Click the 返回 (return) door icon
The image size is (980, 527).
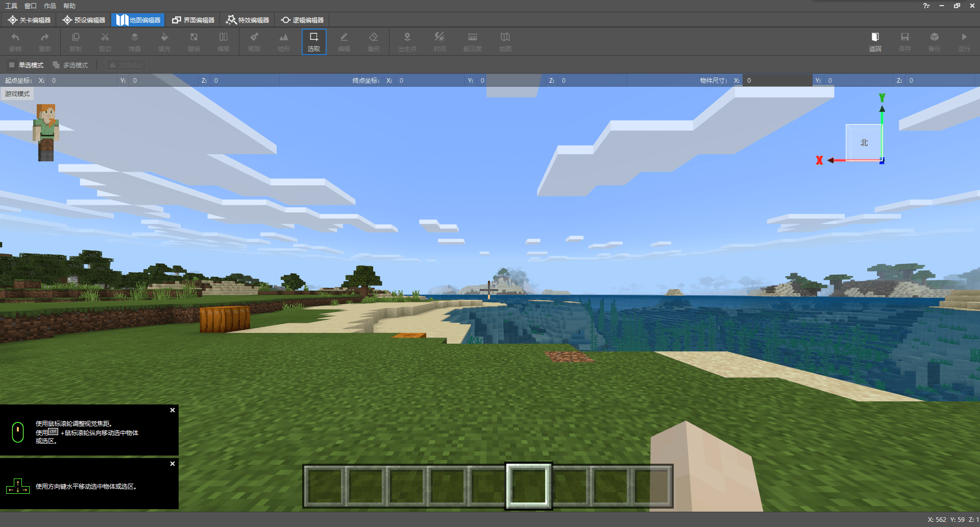[875, 41]
